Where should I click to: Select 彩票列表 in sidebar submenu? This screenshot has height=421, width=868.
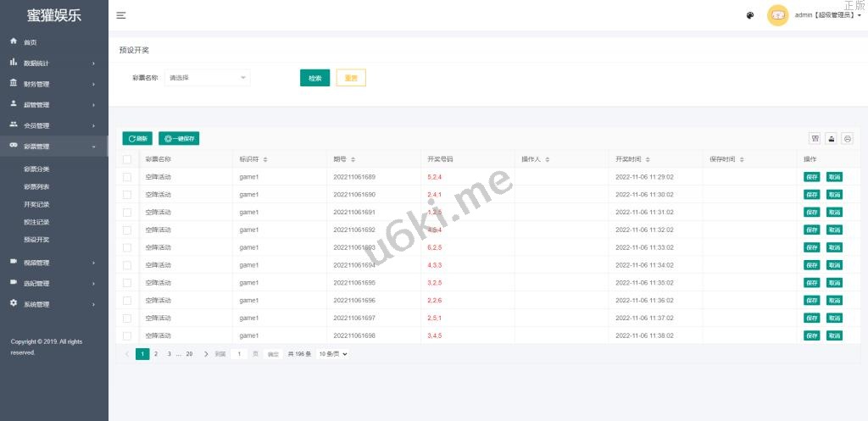[36, 186]
